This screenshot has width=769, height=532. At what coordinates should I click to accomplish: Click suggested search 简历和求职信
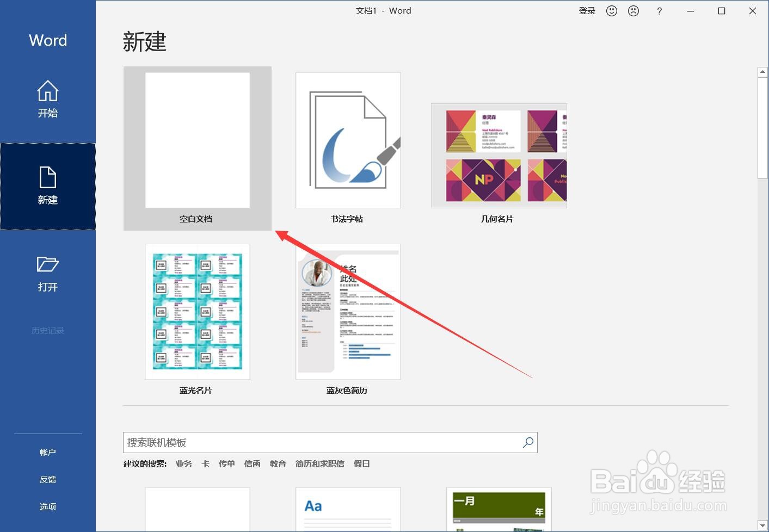[x=320, y=464]
